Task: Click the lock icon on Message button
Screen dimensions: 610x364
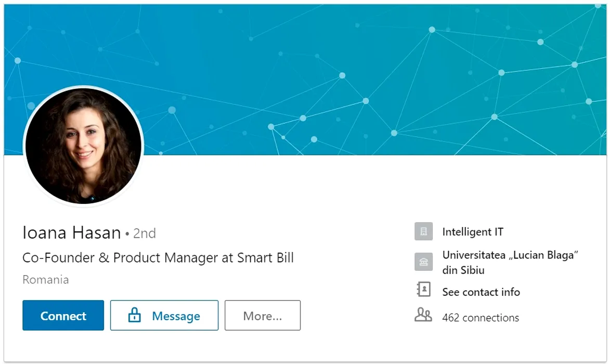Action: 135,316
